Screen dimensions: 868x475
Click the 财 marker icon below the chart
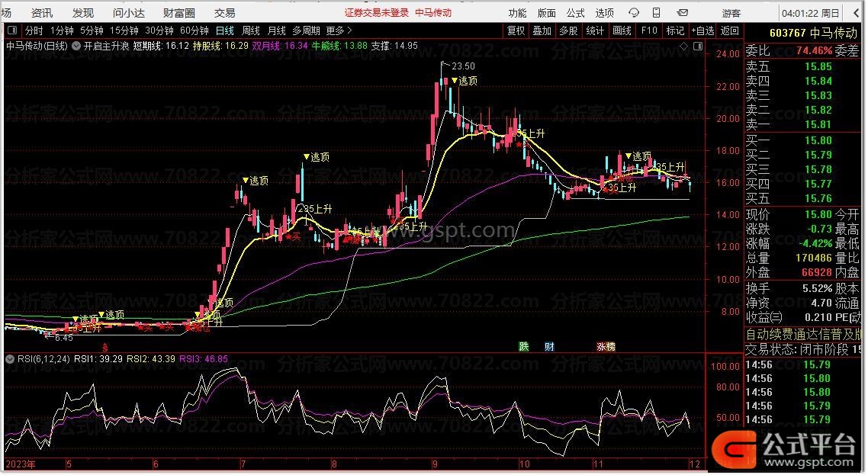549,347
